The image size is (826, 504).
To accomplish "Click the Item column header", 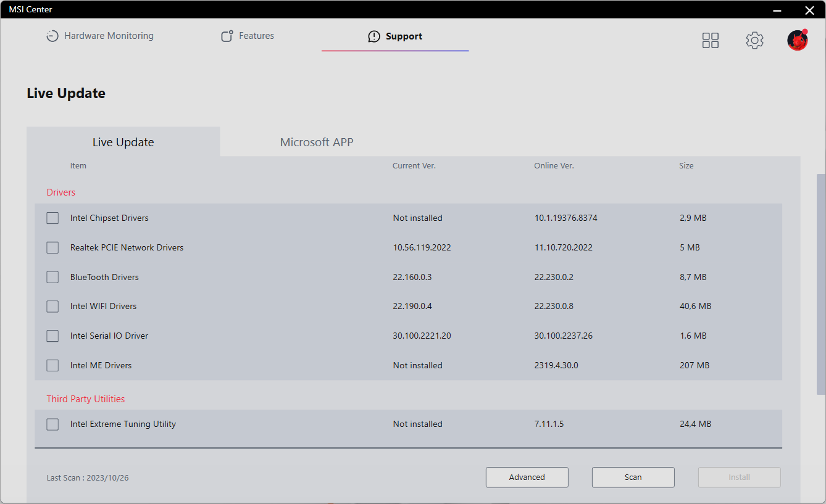I will [x=78, y=166].
